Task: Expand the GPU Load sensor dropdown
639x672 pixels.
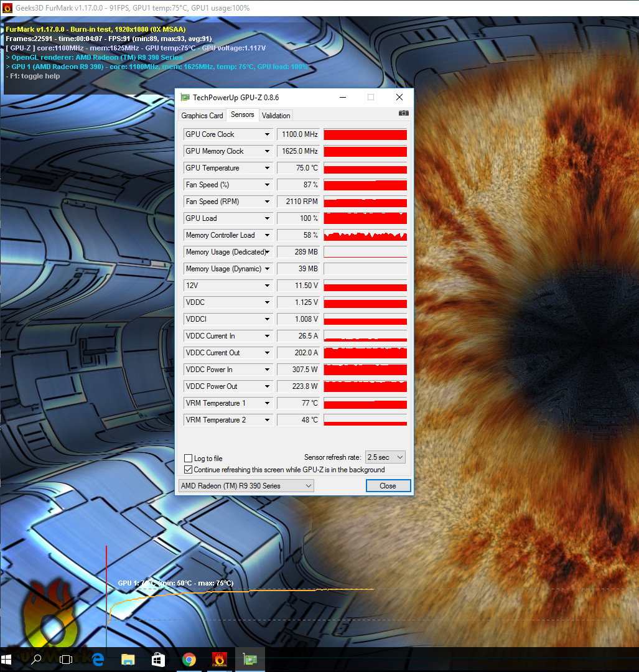Action: [267, 218]
